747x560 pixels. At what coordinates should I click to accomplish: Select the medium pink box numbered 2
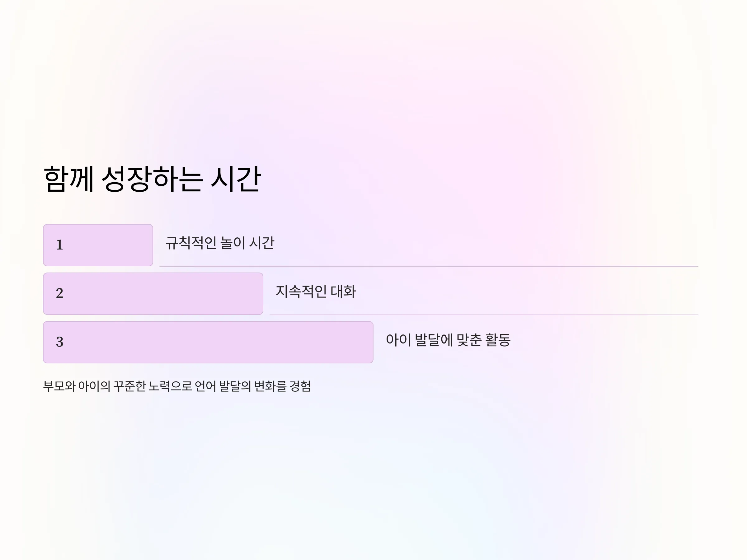[x=153, y=294]
